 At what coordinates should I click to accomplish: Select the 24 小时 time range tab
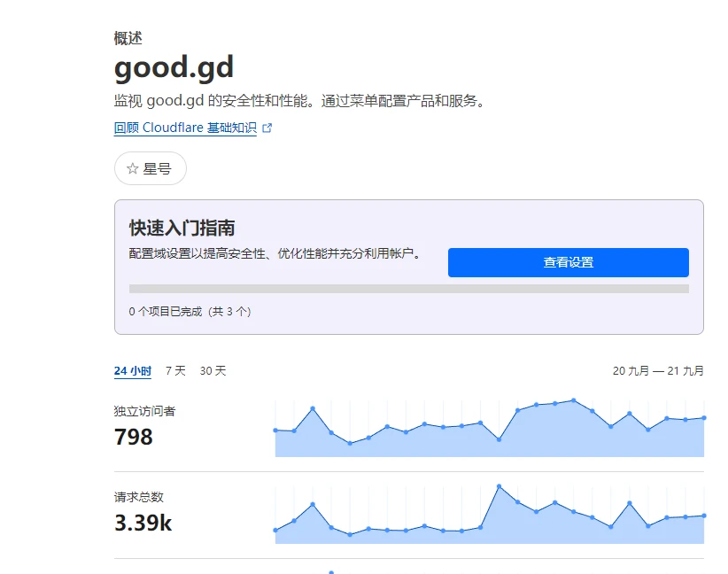[x=132, y=371]
